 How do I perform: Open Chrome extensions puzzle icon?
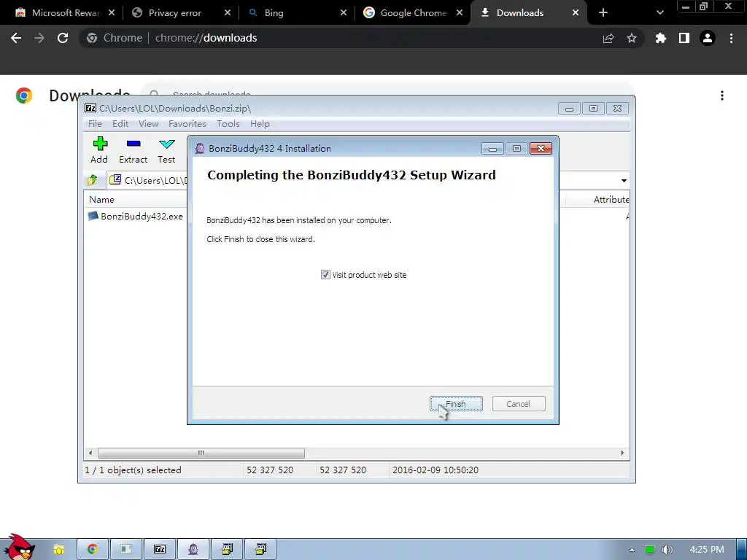pos(661,38)
